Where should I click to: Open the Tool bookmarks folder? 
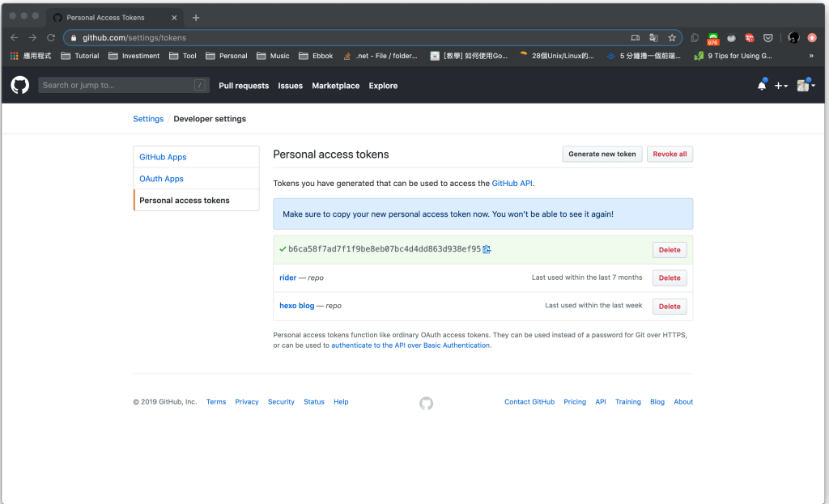pos(183,56)
